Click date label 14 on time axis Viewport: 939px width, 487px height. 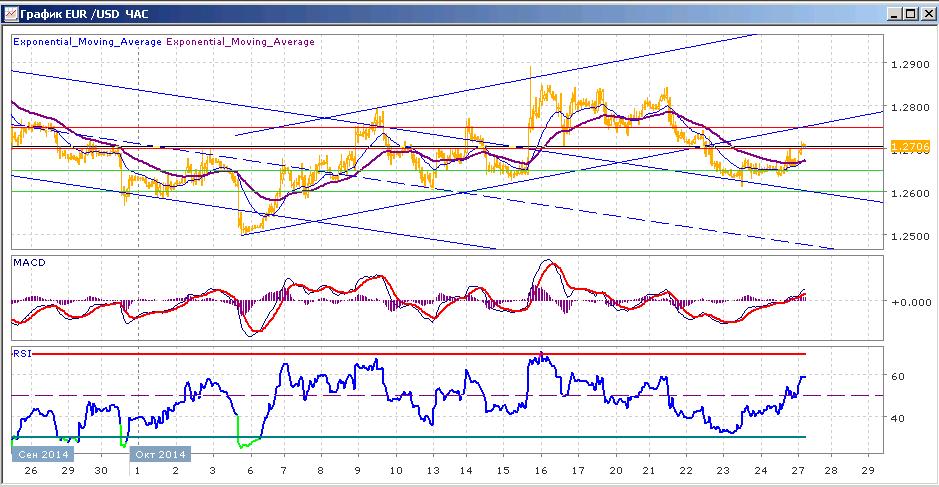point(466,471)
